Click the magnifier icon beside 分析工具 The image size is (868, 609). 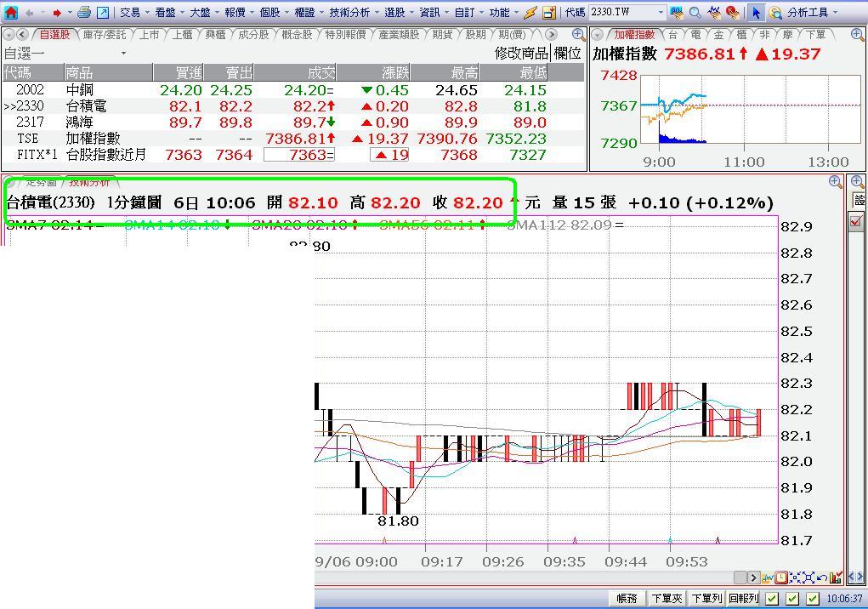775,12
